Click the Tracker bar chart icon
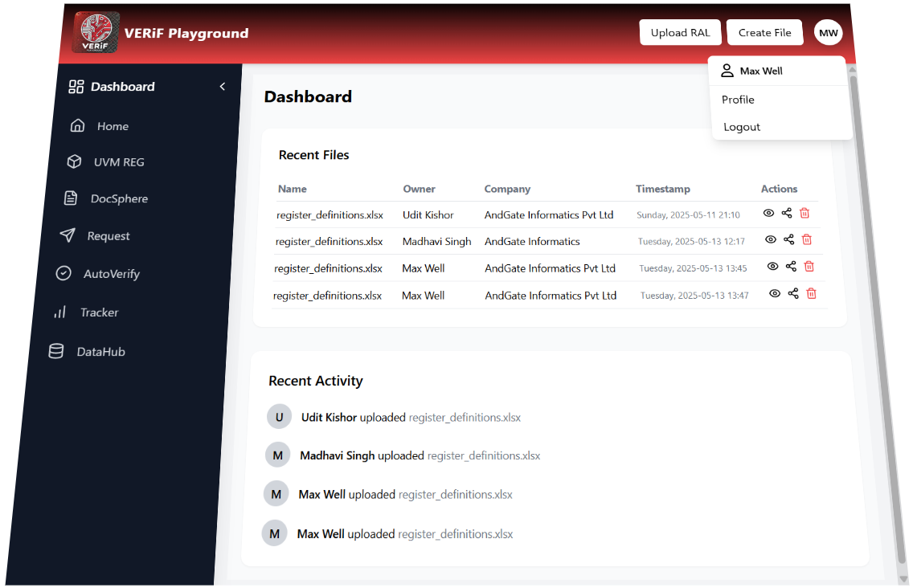 click(59, 312)
